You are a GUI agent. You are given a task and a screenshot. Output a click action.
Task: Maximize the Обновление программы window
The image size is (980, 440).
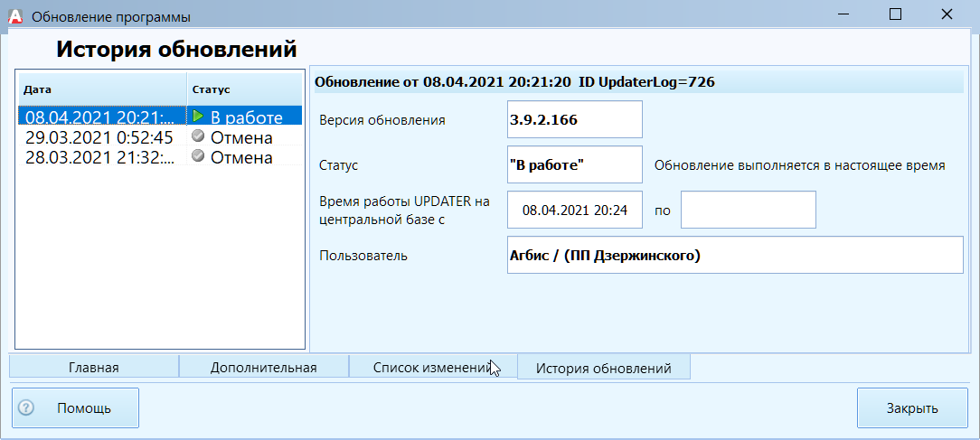(896, 14)
